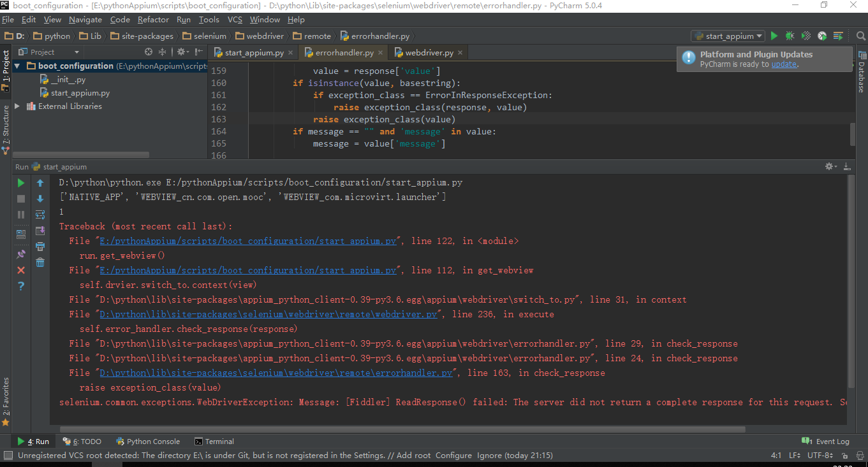Click the tool window toggle in bottom-left corner

point(8,455)
